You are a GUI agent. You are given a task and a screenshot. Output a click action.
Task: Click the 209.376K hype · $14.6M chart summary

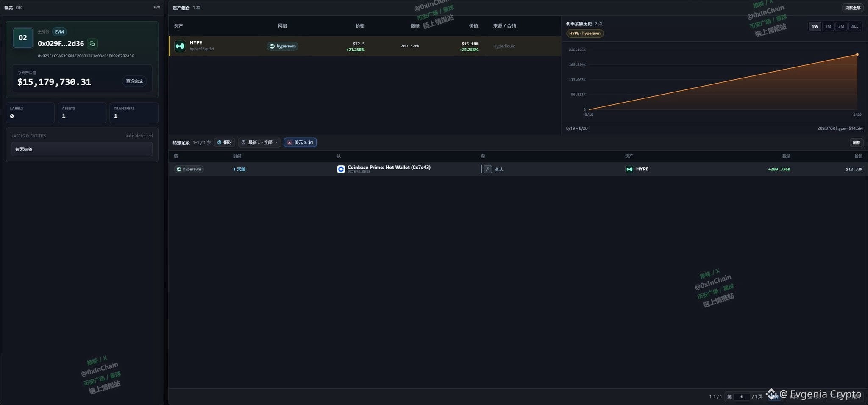[840, 128]
